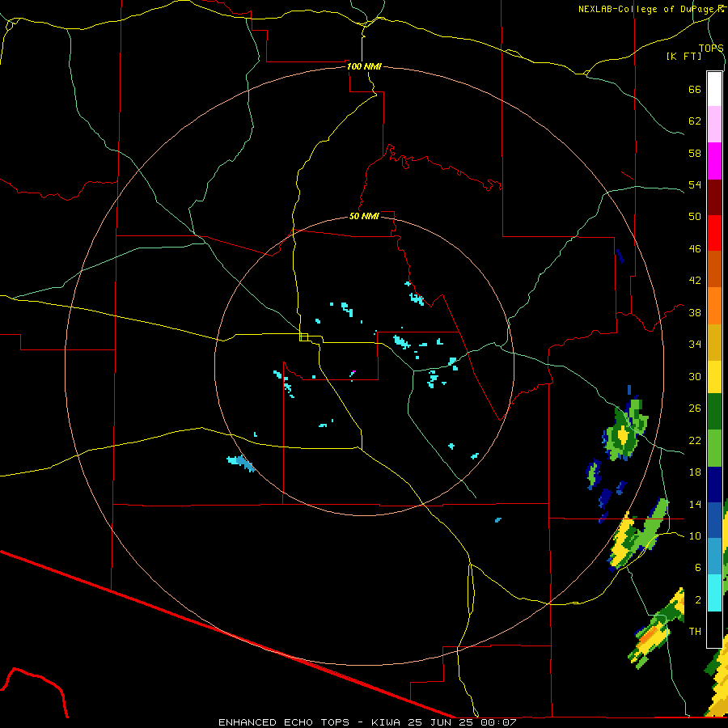
Task: Click the 42 legend value
Action: tap(695, 280)
